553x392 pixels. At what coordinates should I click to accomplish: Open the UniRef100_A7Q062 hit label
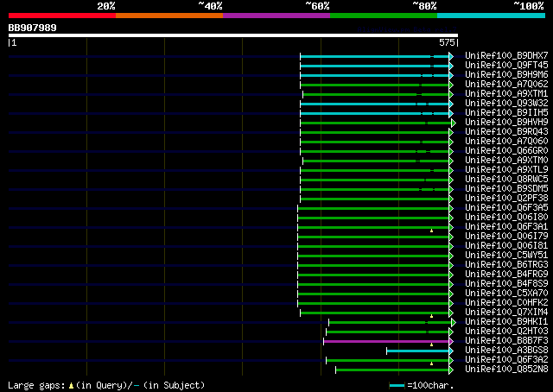pos(506,84)
